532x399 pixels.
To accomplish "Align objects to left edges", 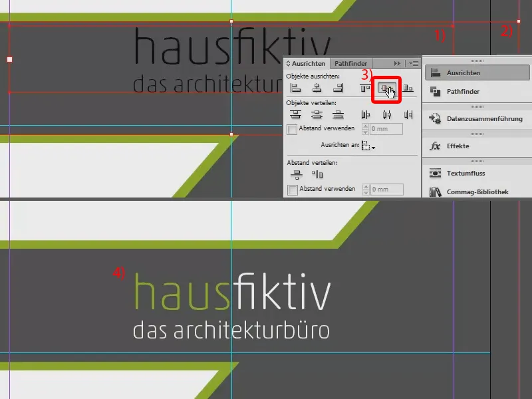I will click(295, 88).
